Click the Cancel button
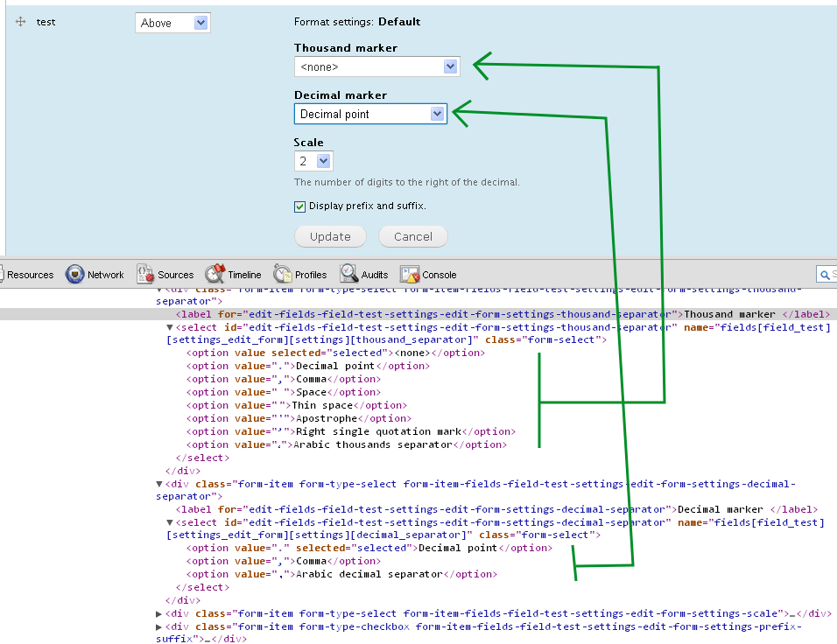 click(412, 236)
